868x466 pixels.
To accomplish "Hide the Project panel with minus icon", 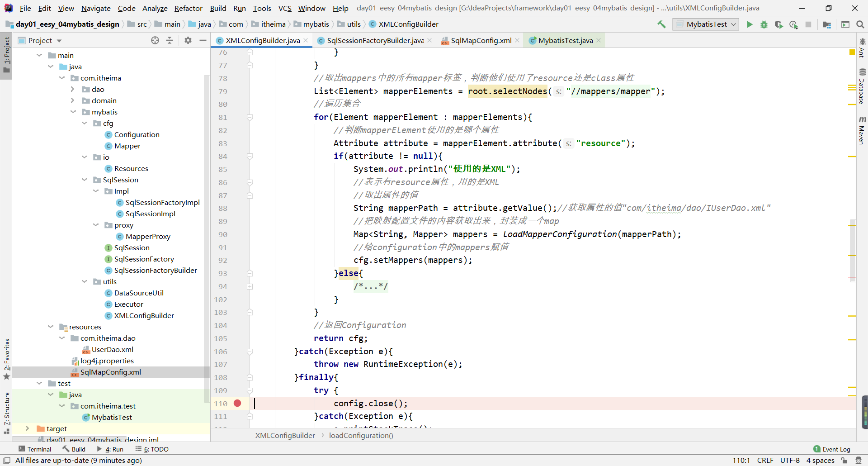I will tap(203, 40).
